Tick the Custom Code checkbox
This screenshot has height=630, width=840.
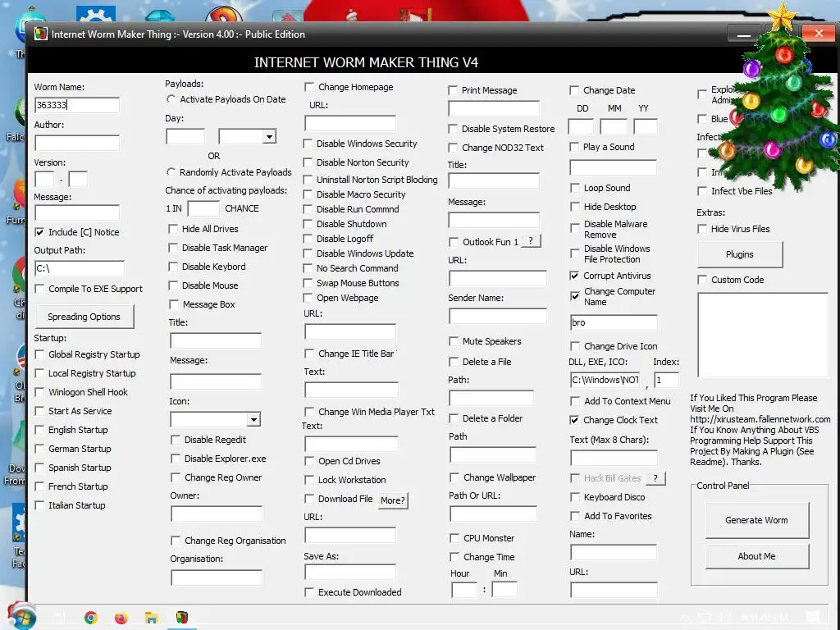[702, 280]
